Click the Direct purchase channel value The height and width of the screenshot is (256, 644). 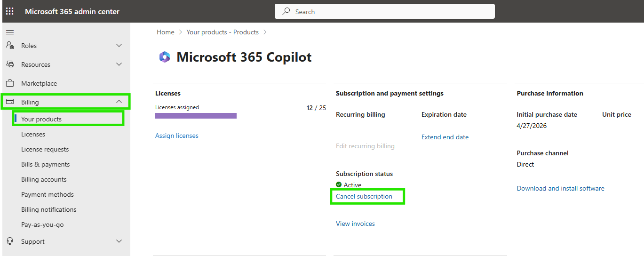click(x=525, y=164)
